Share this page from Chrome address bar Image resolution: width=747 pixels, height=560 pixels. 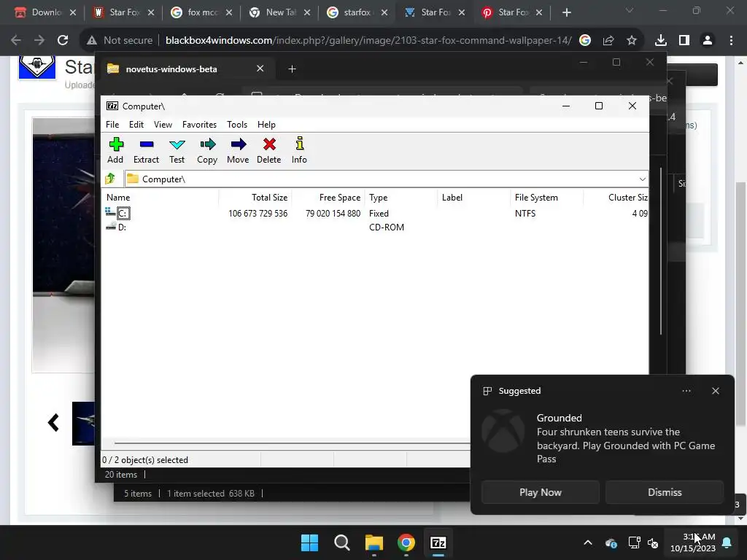point(608,41)
